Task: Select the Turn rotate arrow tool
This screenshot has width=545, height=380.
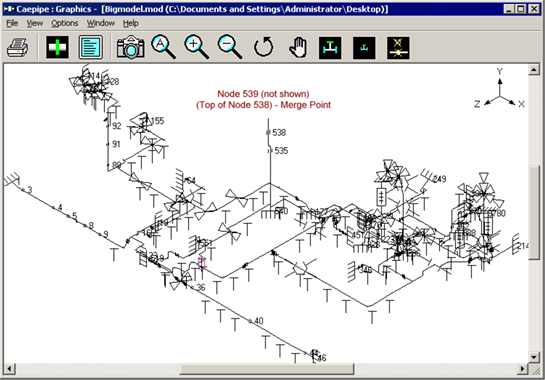Action: pos(263,47)
